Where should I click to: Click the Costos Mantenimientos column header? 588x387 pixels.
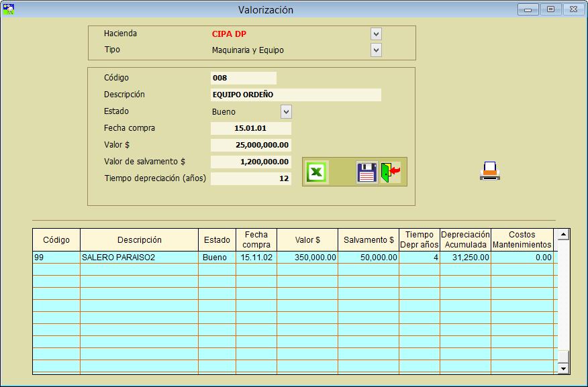tap(522, 239)
